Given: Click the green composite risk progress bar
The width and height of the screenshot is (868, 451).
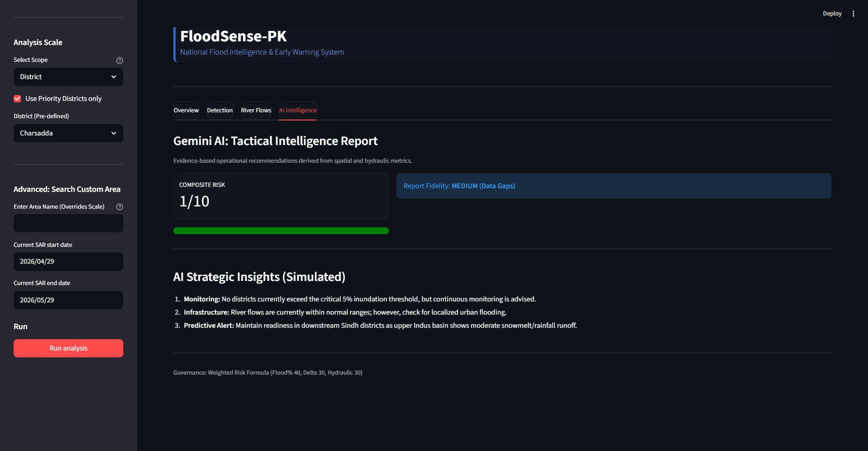Looking at the screenshot, I should 281,231.
